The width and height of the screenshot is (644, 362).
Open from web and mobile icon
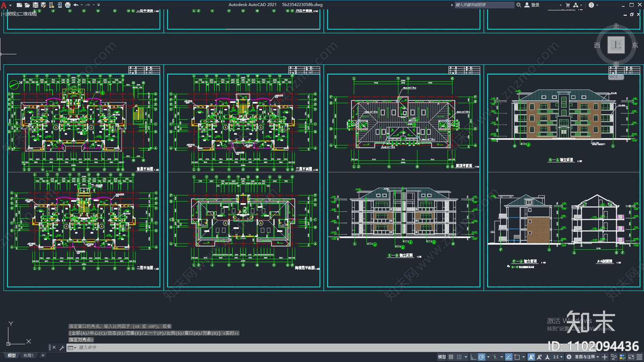(52, 5)
